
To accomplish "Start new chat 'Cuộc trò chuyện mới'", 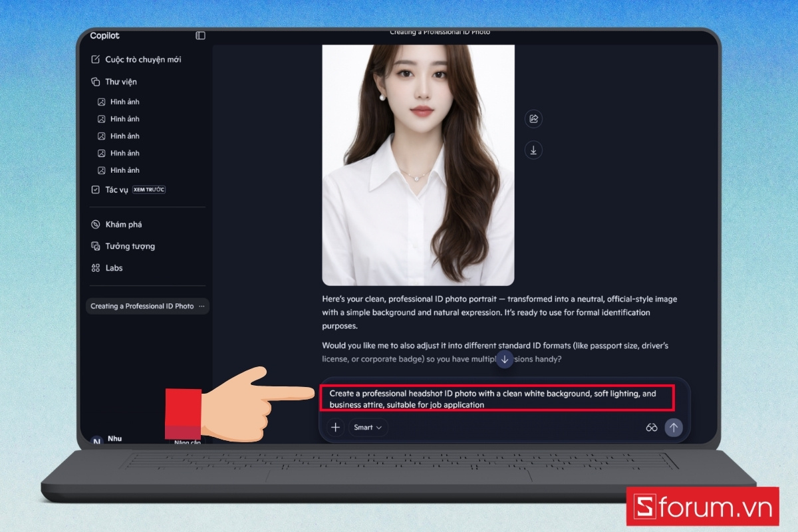I will pyautogui.click(x=136, y=59).
